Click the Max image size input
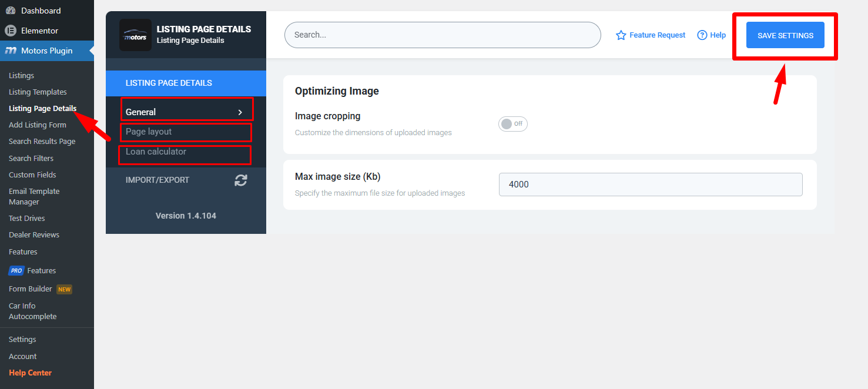Image resolution: width=868 pixels, height=389 pixels. coord(650,185)
